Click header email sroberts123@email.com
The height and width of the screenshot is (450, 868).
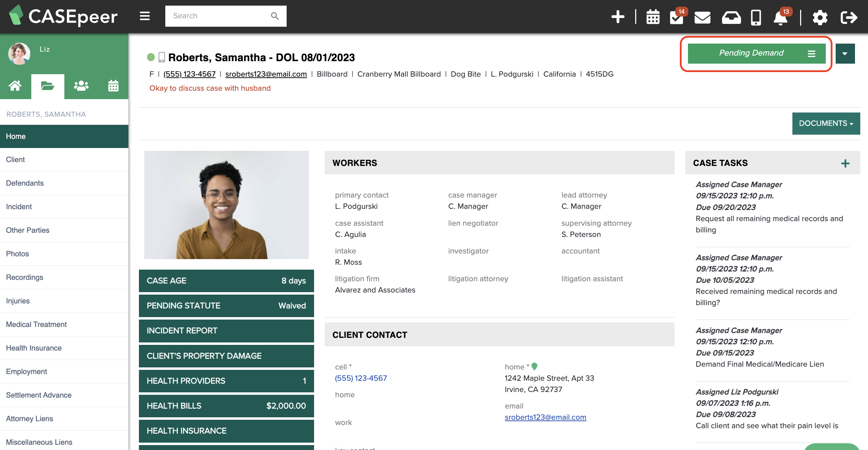click(x=266, y=74)
